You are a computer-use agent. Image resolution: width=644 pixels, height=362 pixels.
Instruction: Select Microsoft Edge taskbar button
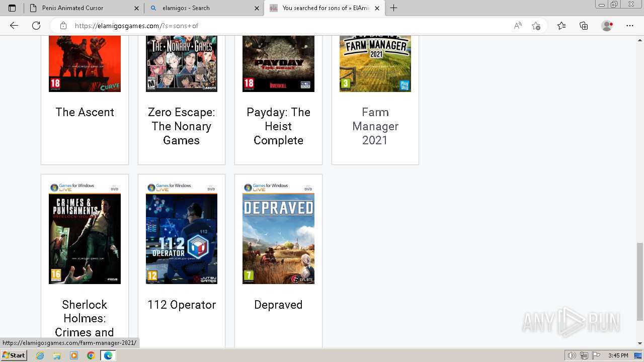[x=108, y=355]
